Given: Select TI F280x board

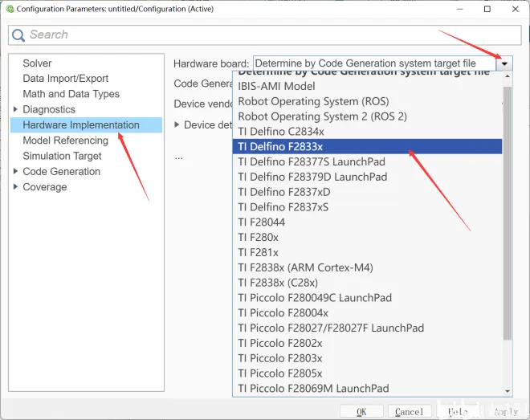Looking at the screenshot, I should click(x=368, y=237).
